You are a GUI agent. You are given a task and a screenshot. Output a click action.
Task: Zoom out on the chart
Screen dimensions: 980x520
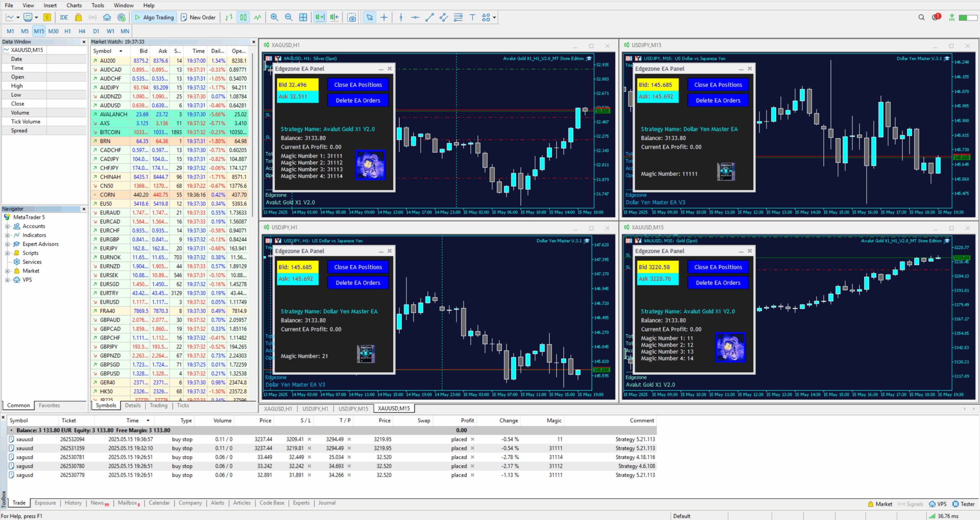point(289,17)
